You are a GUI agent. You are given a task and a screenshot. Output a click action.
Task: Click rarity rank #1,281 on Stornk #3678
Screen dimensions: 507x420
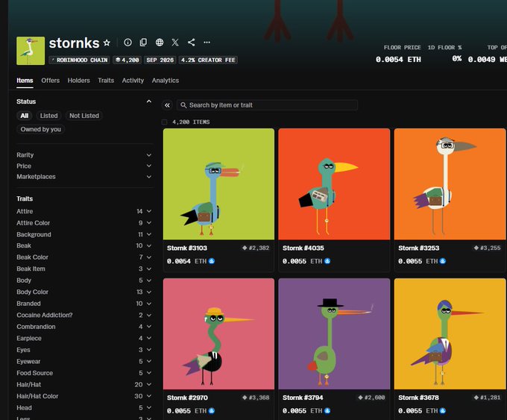[x=488, y=398]
